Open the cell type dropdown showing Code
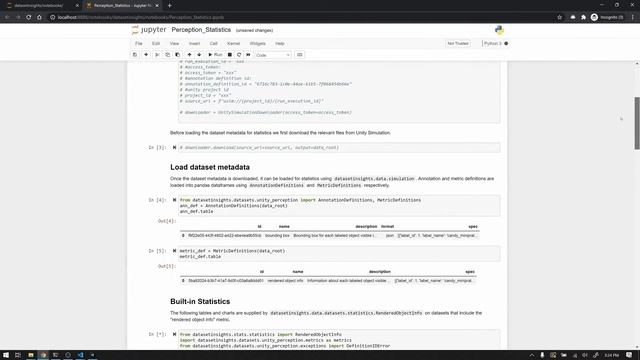Screen dimensions: 640x360 (x=273, y=55)
